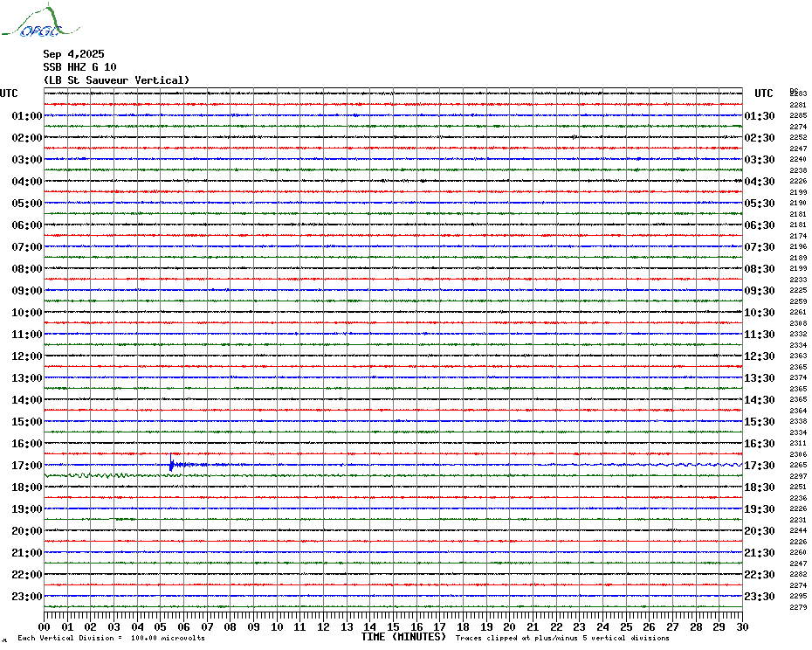Click minute label 15 on the bottom axis
This screenshot has height=650, width=812.
pyautogui.click(x=394, y=627)
